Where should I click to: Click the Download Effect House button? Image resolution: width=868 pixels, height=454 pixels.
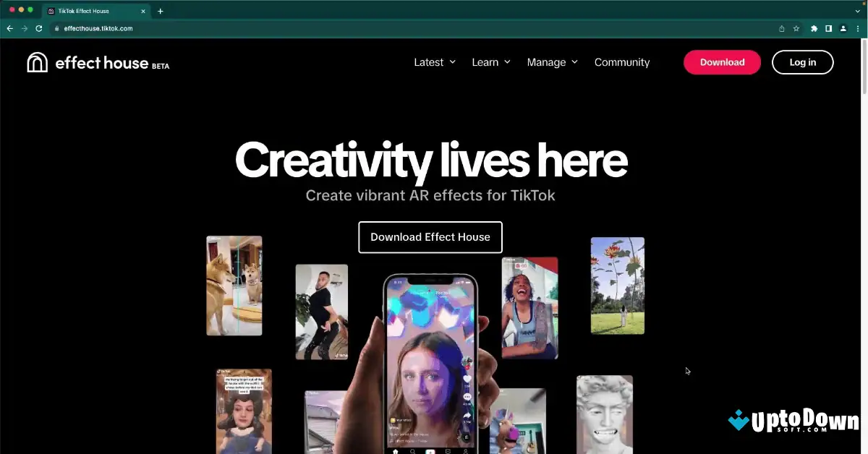[x=430, y=237]
